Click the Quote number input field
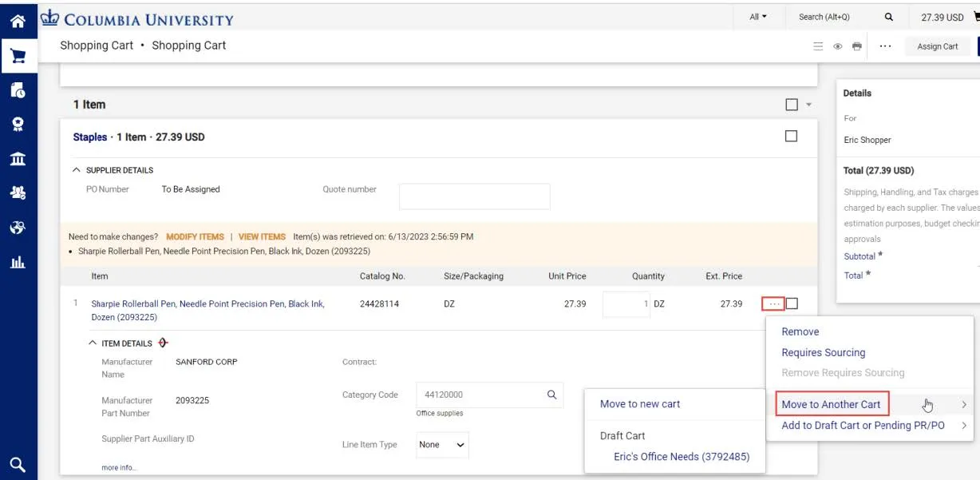This screenshot has height=480, width=980. coord(474,196)
